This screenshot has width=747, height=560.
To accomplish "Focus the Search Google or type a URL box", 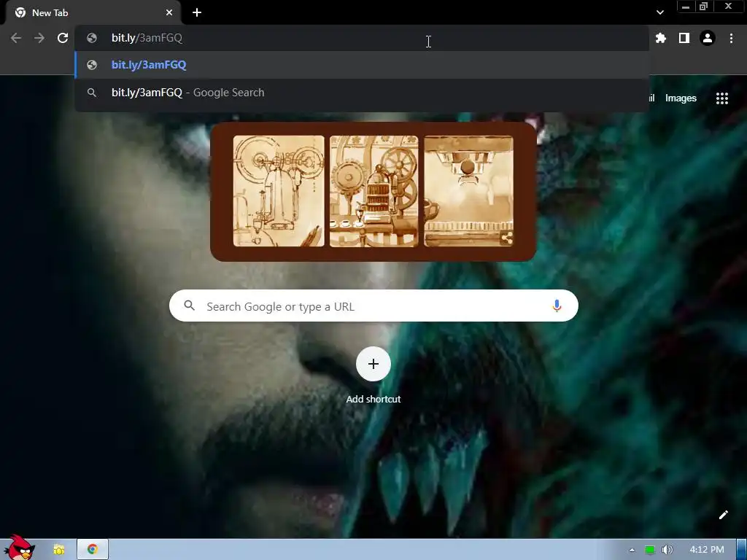I will click(x=373, y=306).
